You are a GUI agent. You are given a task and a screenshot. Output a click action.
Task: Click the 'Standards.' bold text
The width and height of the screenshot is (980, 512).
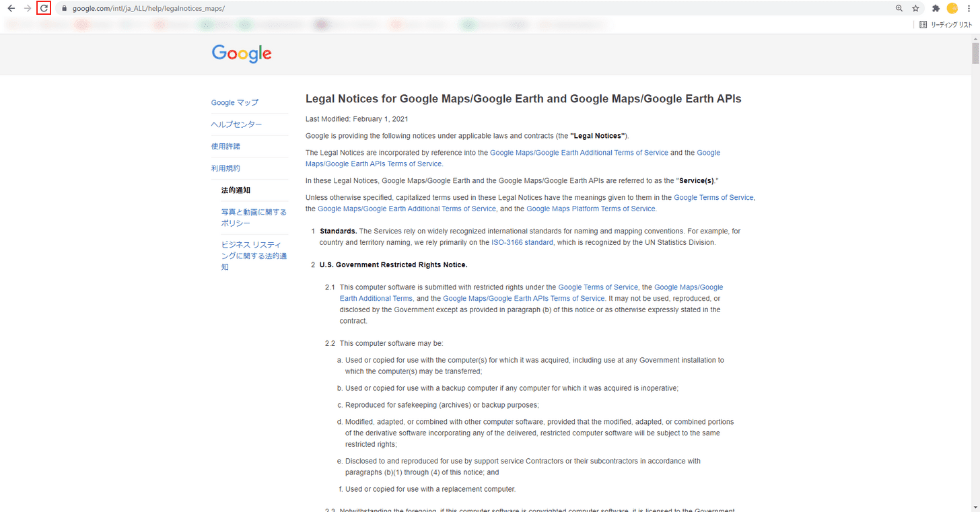coord(339,231)
